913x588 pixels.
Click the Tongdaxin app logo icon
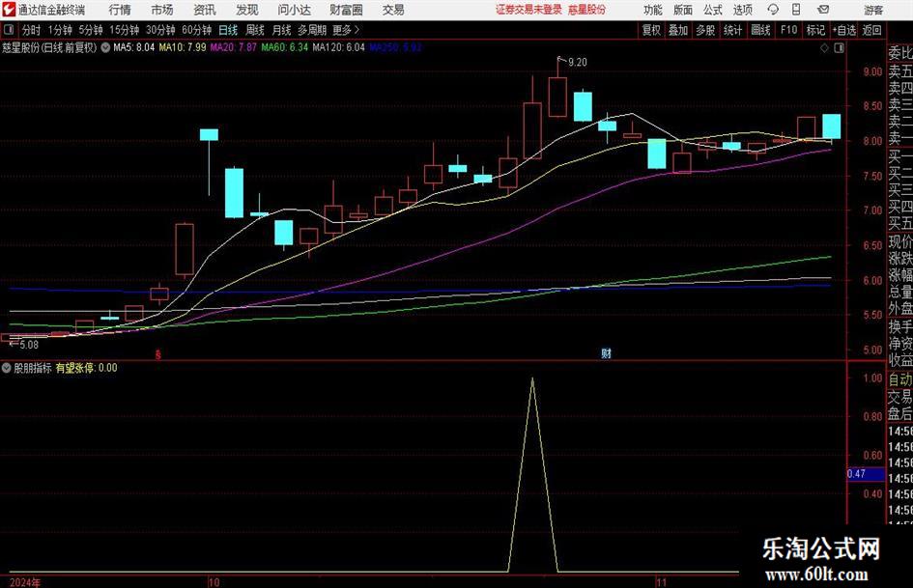tap(9, 10)
